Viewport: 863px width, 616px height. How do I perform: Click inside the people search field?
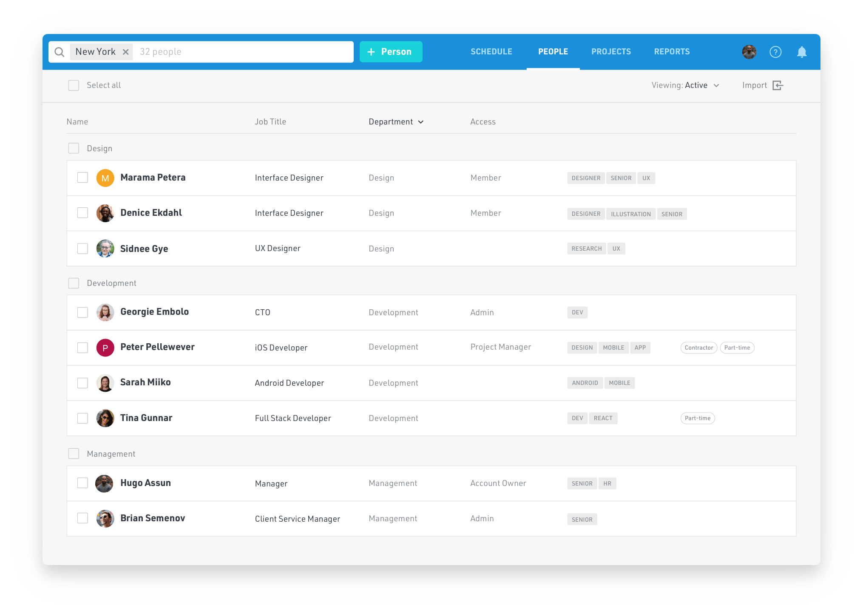point(213,51)
